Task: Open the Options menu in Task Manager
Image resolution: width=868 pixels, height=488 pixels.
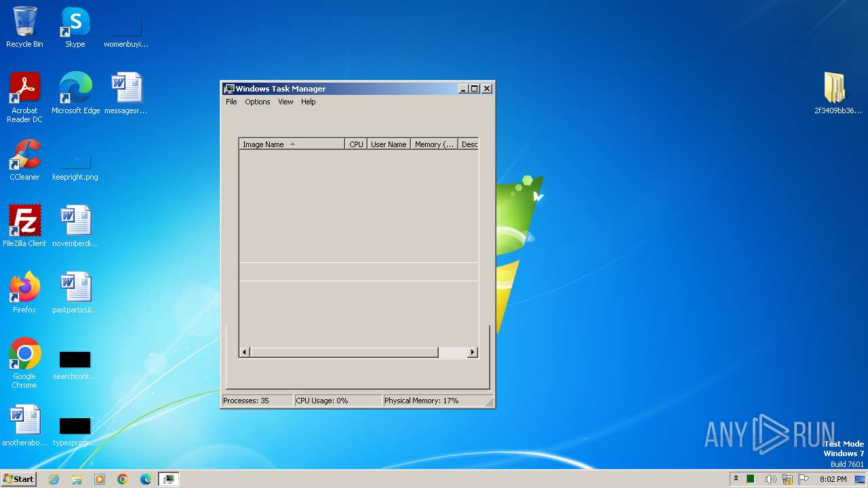Action: point(258,102)
